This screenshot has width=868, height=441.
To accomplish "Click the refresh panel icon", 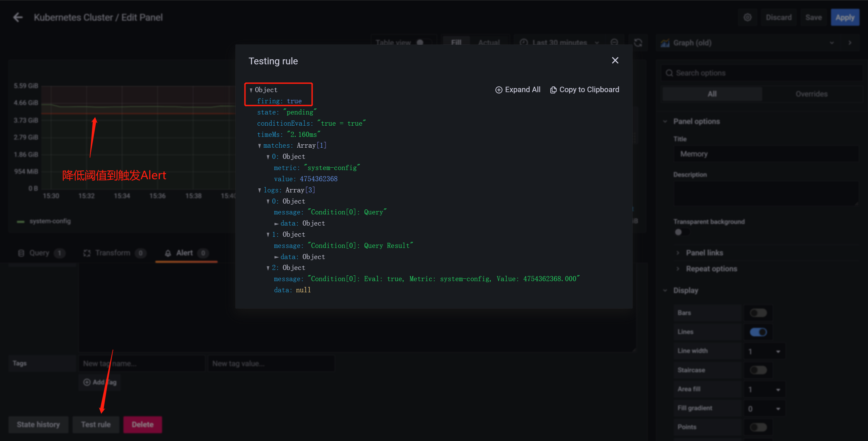I will coord(638,43).
